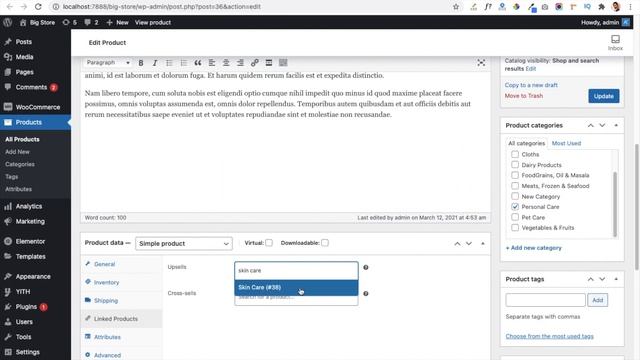
Task: Check Vegetables & Fruits category
Action: click(x=515, y=228)
